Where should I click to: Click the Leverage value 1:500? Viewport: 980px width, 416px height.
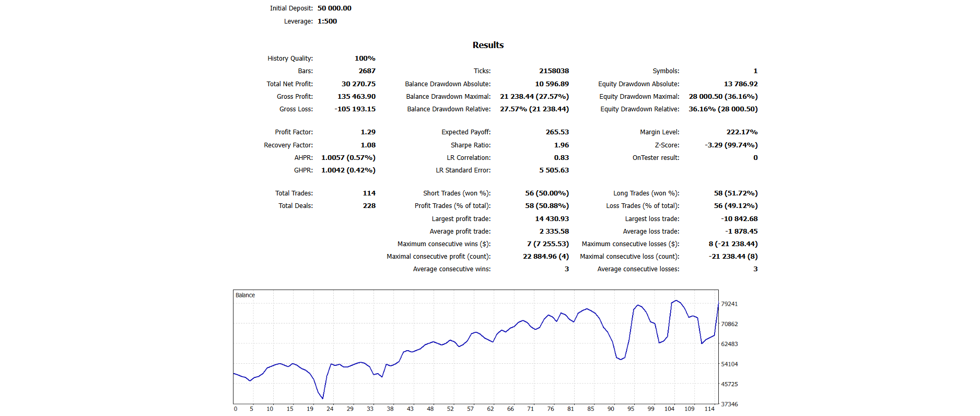(327, 21)
